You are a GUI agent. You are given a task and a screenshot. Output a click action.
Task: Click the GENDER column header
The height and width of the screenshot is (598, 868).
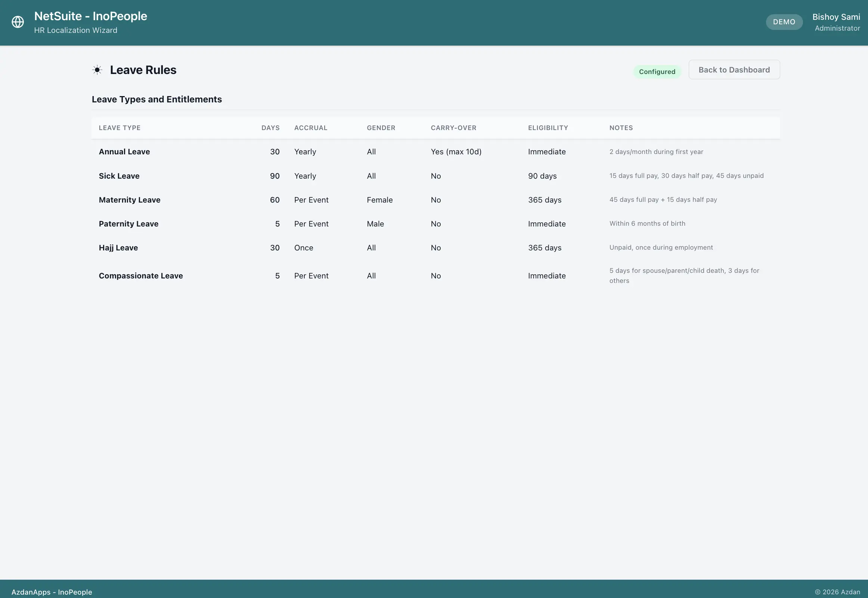click(381, 128)
